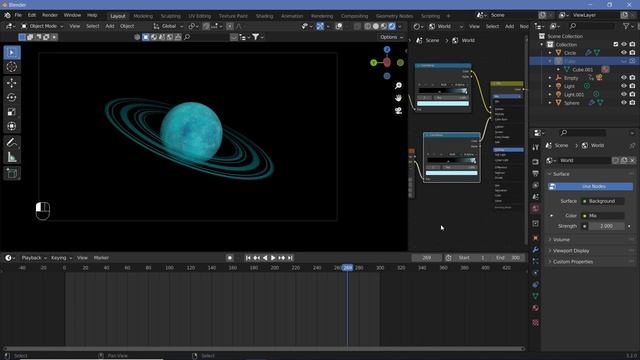Toggle visibility eye for Sphere object

pyautogui.click(x=624, y=103)
